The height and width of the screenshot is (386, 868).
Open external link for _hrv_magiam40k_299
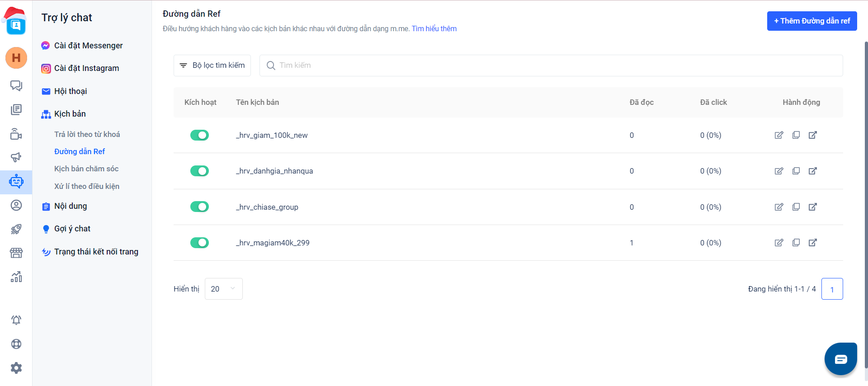pyautogui.click(x=813, y=243)
